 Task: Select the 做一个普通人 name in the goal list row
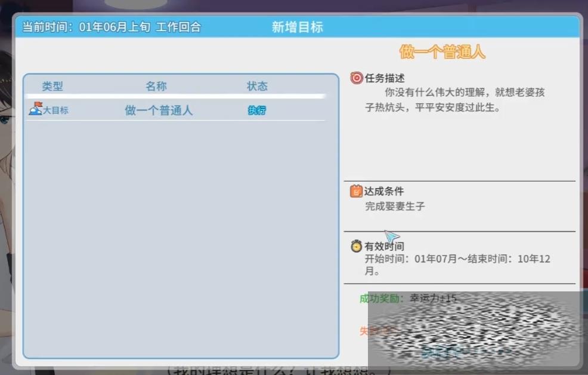click(159, 110)
